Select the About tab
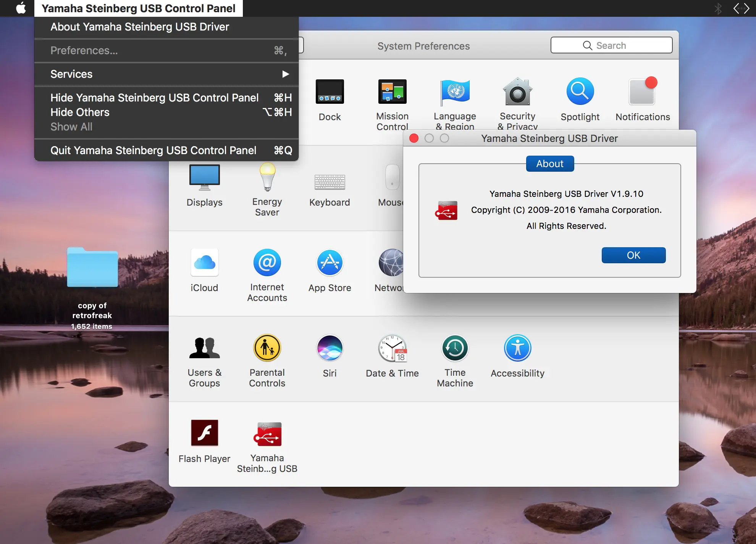This screenshot has width=756, height=544. click(x=550, y=164)
